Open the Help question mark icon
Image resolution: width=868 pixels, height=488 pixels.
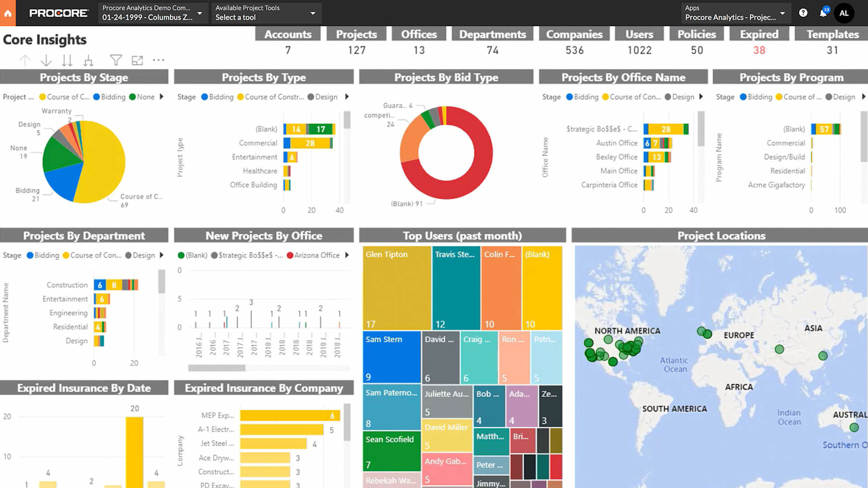click(803, 13)
